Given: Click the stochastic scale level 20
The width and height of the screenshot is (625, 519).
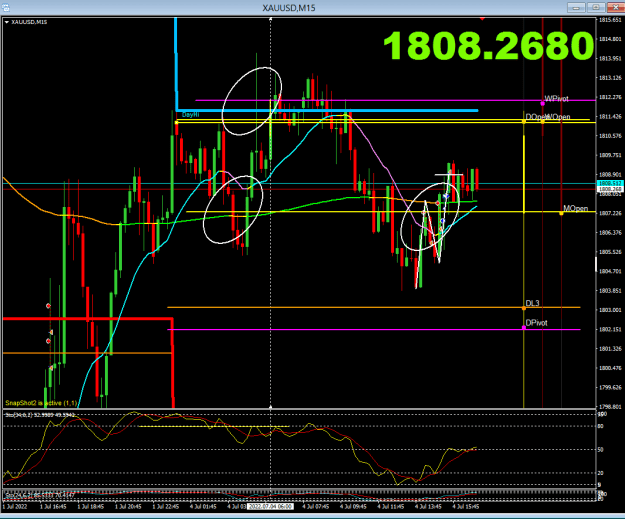Looking at the screenshot, I should click(x=601, y=473).
